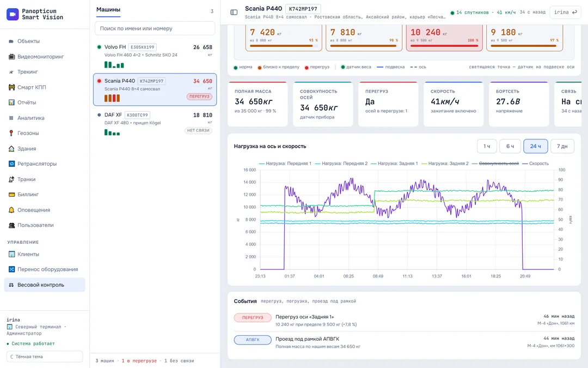
Task: Click the Ретрансляторы icon
Action: (11, 164)
